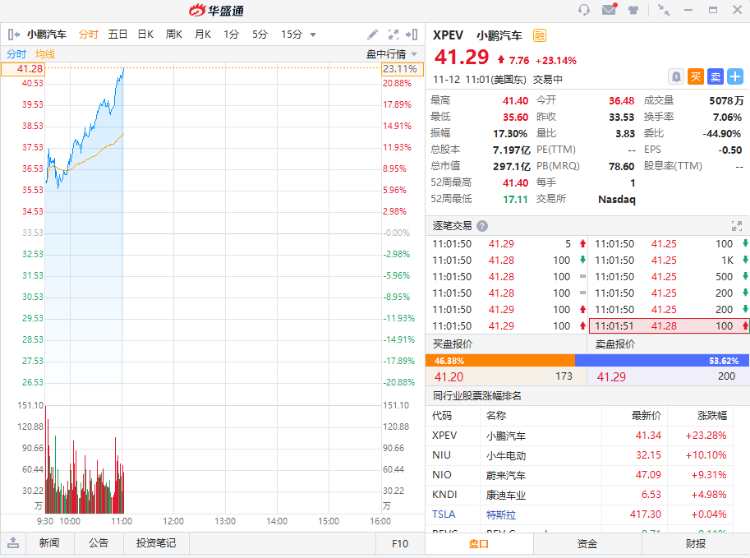Expand the tick trades panel icon
This screenshot has height=558, width=750.
[737, 226]
